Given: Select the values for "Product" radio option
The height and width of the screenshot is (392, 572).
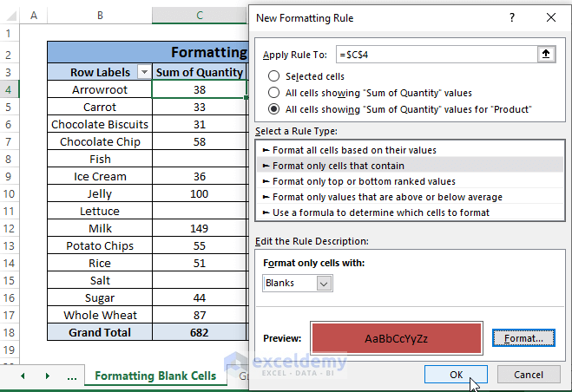Looking at the screenshot, I should [x=275, y=109].
